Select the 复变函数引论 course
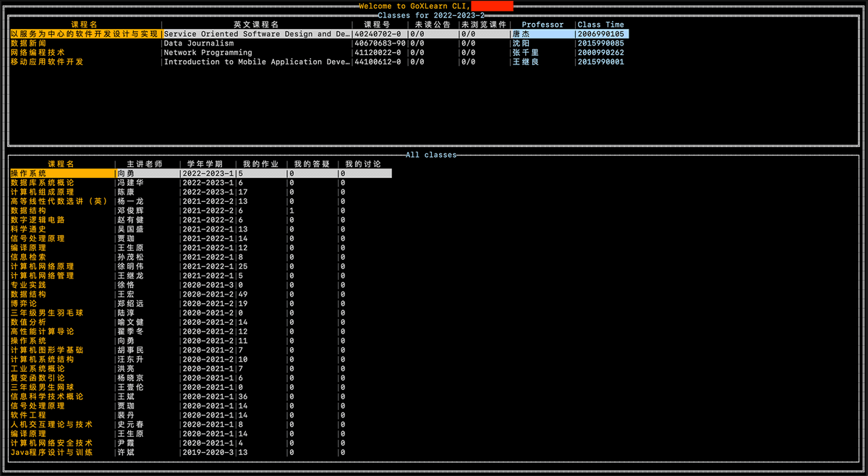The image size is (868, 476). (38, 378)
